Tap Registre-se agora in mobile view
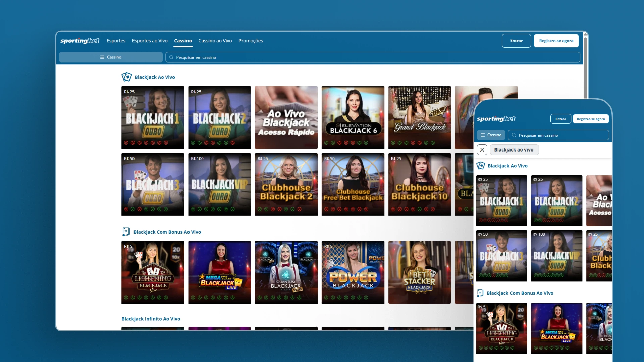 [591, 119]
